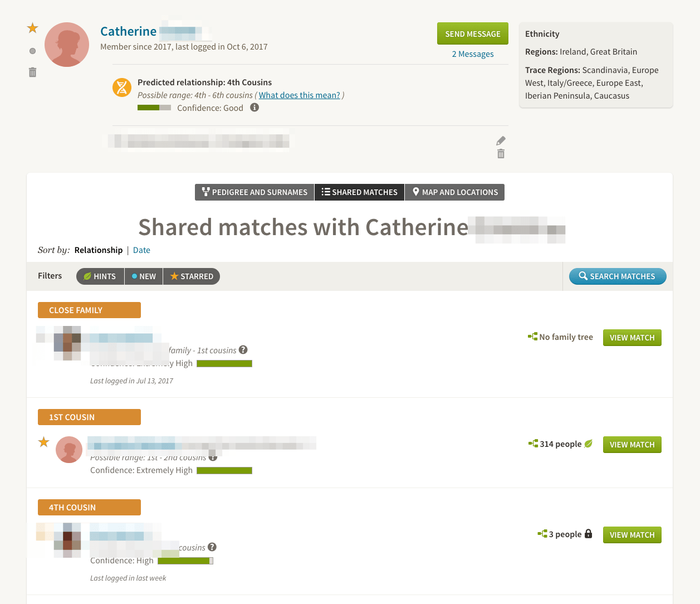The width and height of the screenshot is (700, 604).
Task: Toggle the New matches filter
Action: [x=144, y=276]
